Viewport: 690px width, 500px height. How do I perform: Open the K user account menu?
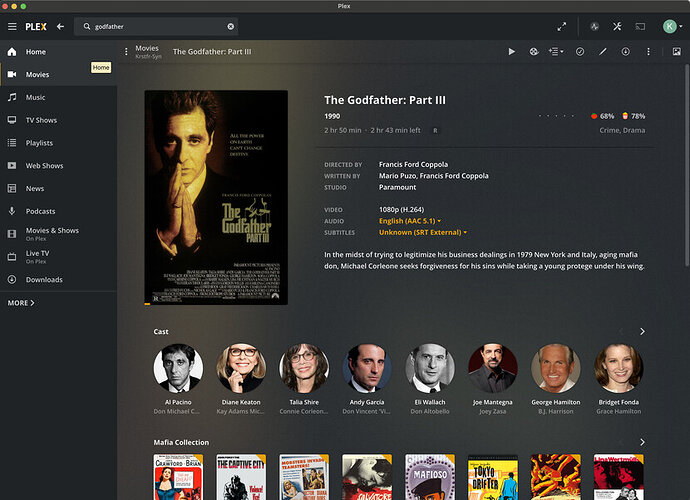click(672, 26)
